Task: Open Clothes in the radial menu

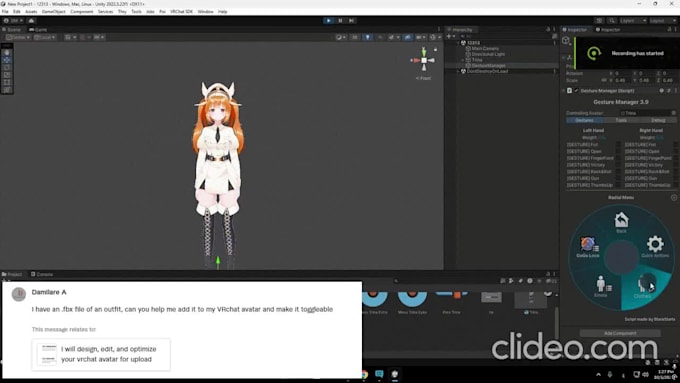Action: pos(643,287)
